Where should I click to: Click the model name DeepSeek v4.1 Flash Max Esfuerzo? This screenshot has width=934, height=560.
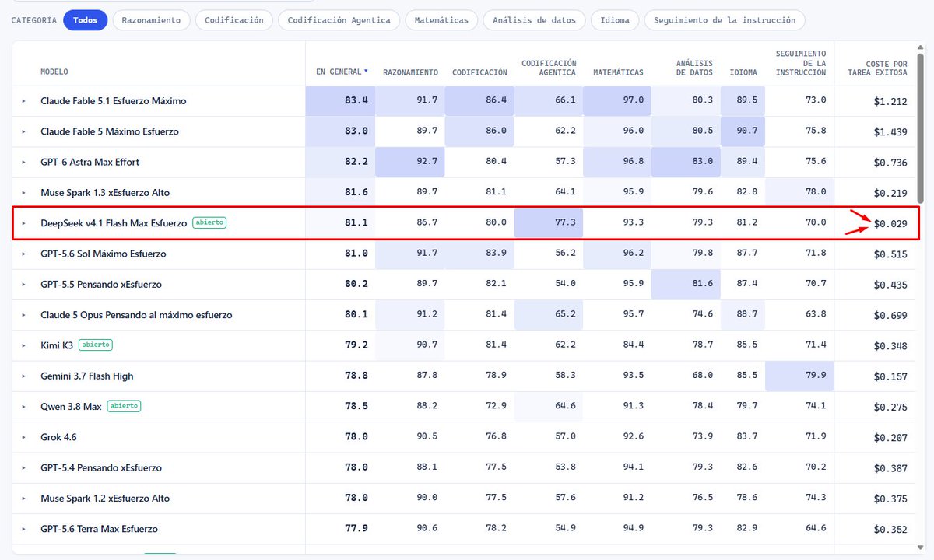(x=114, y=223)
